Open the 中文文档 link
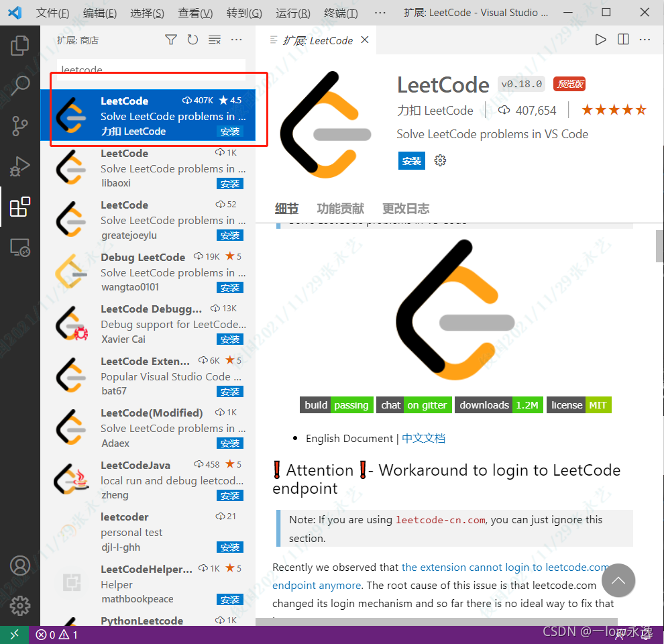Image resolution: width=664 pixels, height=644 pixels. pos(423,439)
